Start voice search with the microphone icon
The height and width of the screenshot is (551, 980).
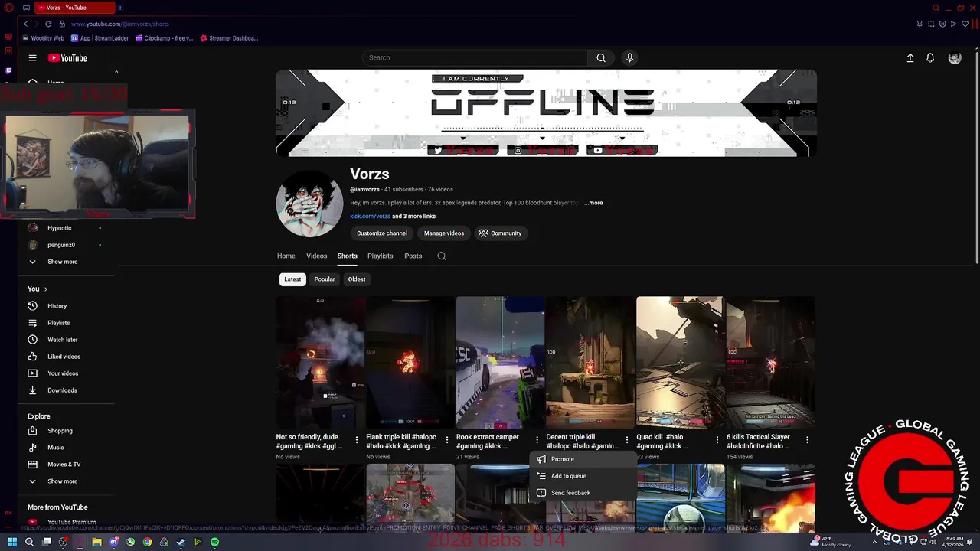(629, 57)
